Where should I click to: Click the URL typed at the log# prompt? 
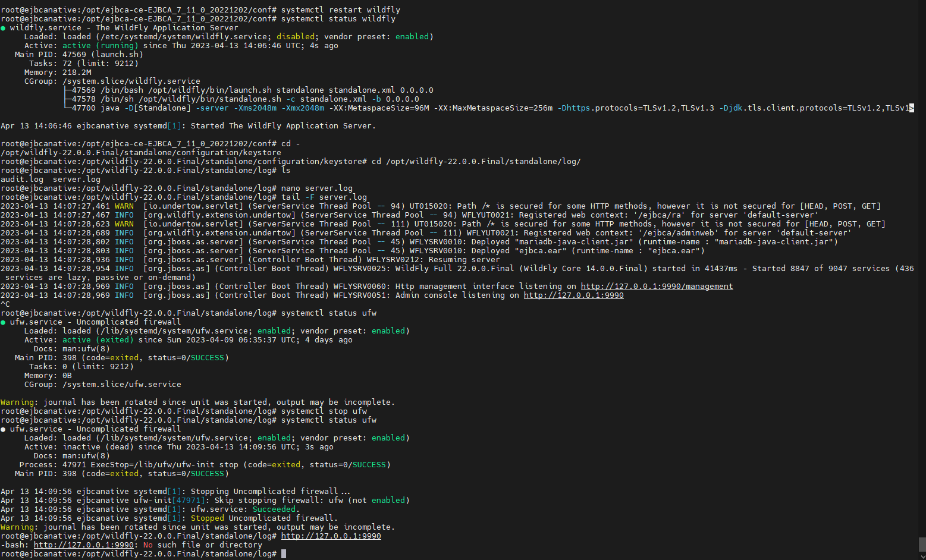point(331,536)
